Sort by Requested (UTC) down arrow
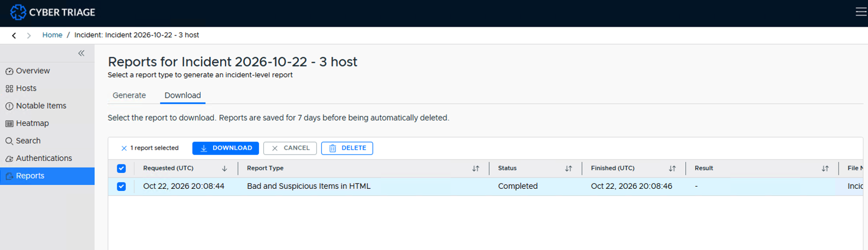Viewport: 868px width, 250px height. click(x=225, y=169)
